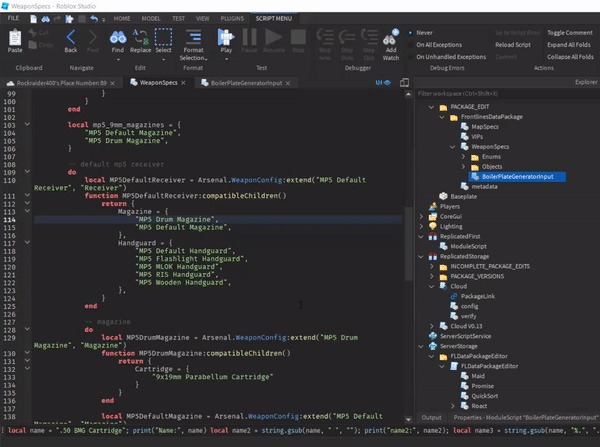Image resolution: width=600 pixels, height=447 pixels.
Task: Click Expand All Folds
Action: pos(569,45)
